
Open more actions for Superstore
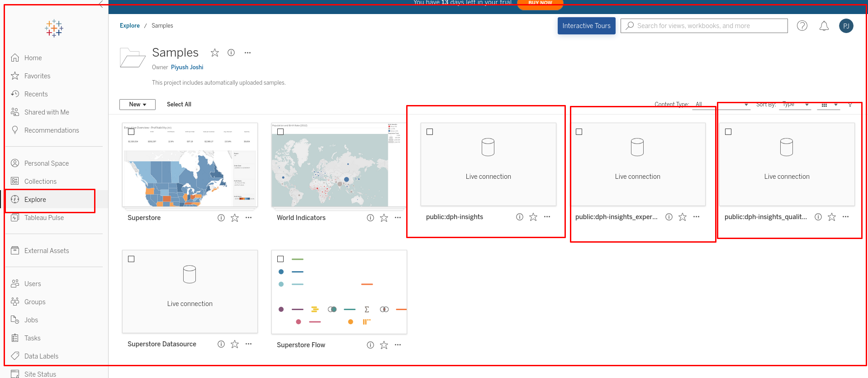click(x=248, y=218)
